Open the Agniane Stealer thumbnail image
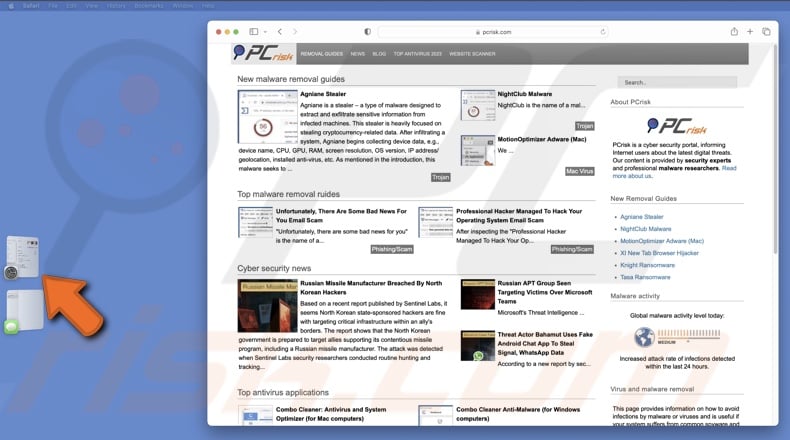Screen dimensions: 790x440 [x=268, y=117]
